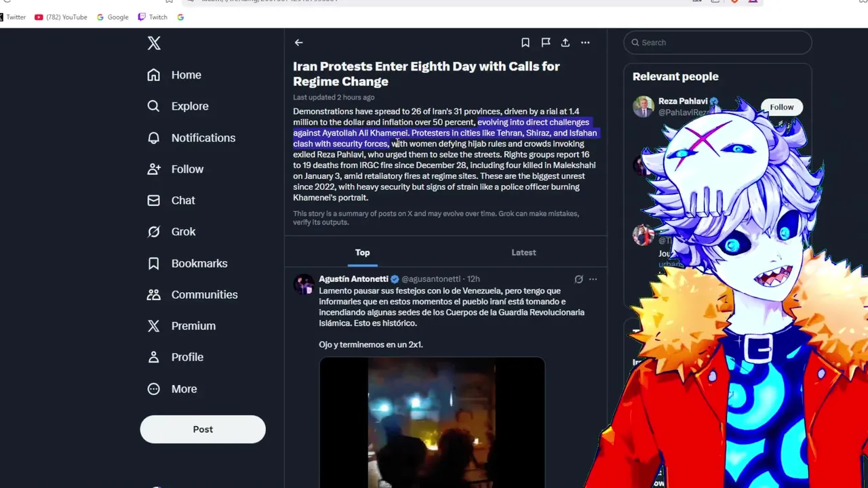Open the Home page icon
The image size is (868, 488).
154,75
